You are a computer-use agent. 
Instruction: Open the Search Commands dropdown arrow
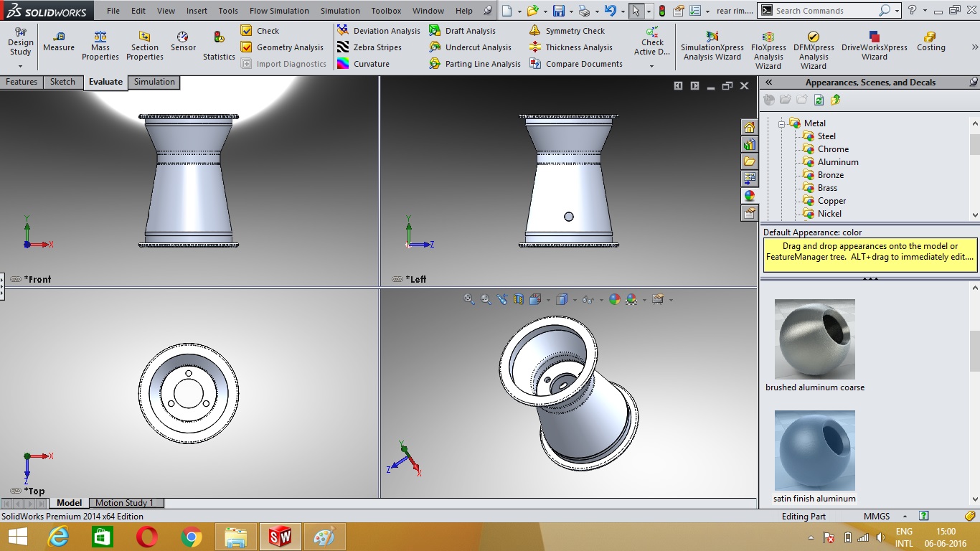[897, 11]
